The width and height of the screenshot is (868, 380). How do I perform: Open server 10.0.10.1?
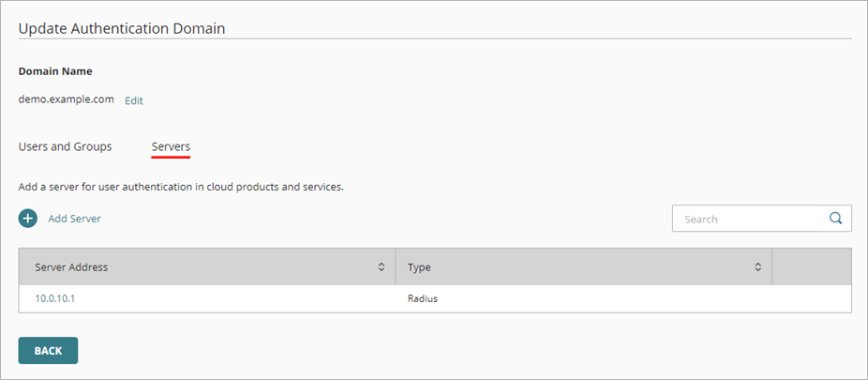pos(54,298)
